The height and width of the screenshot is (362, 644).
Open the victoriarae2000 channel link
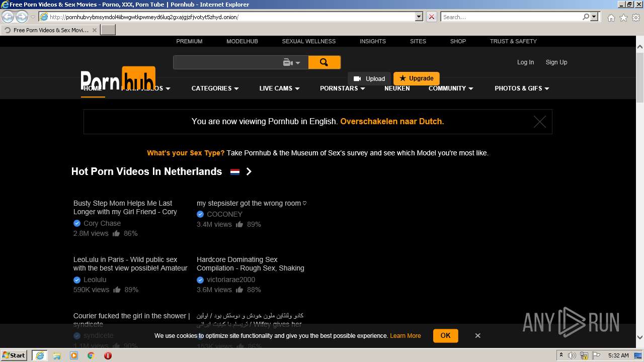[x=231, y=280]
